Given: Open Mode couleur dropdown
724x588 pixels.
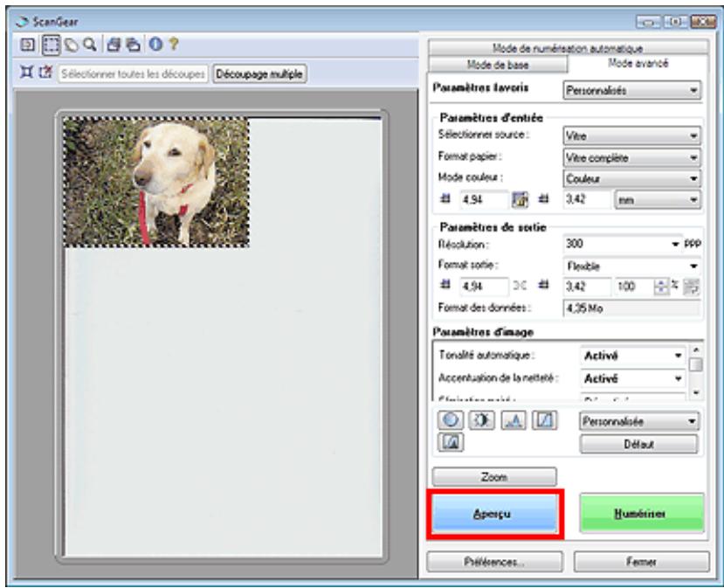Looking at the screenshot, I should [x=632, y=179].
